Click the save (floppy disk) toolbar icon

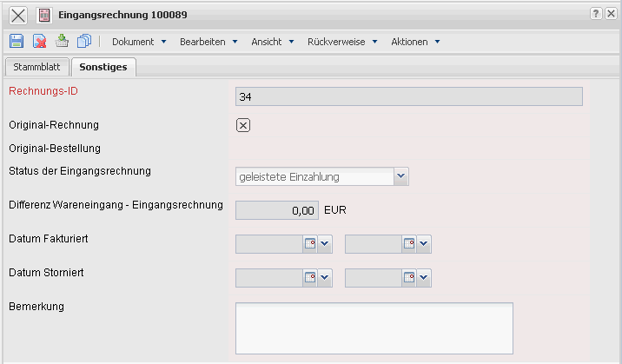17,41
